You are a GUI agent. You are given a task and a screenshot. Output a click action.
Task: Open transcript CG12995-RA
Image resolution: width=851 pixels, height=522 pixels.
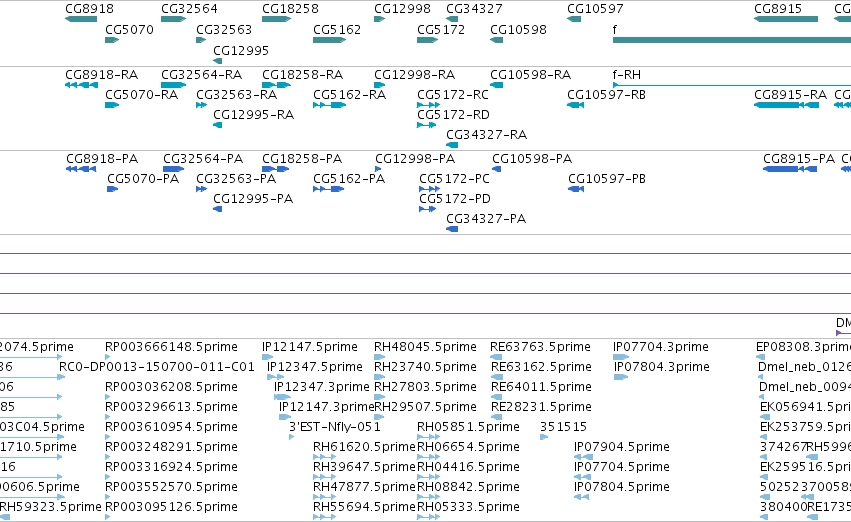pos(253,115)
